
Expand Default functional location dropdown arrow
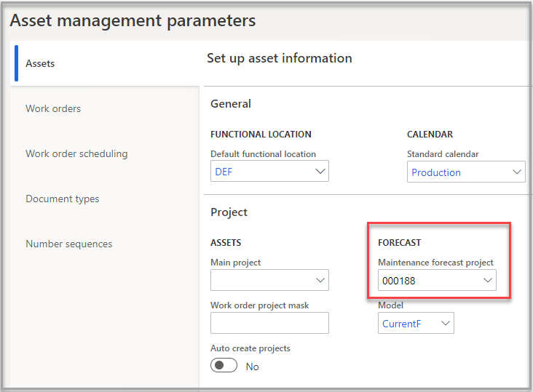point(320,172)
